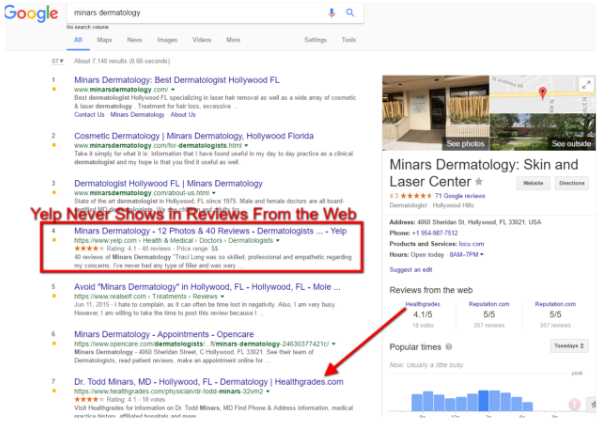
Task: Open the Yelp 12 Photos & 40 Reviews result
Action: point(210,231)
